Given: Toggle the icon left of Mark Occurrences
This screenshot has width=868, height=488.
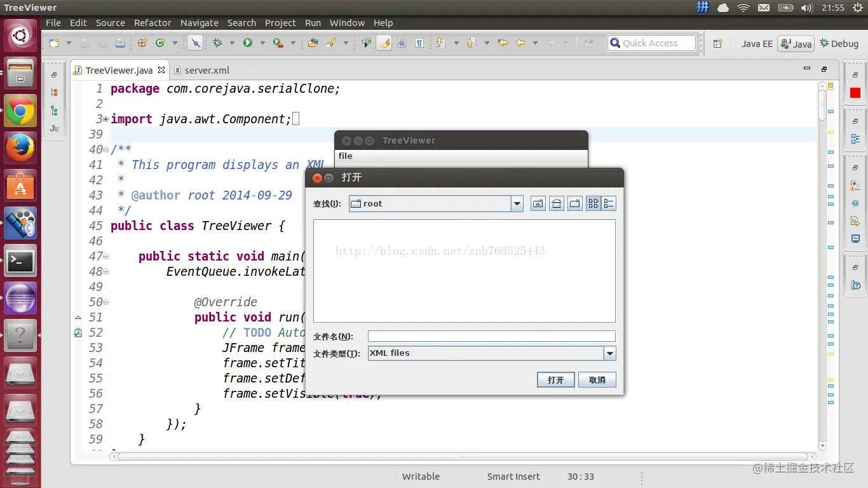Looking at the screenshot, I should pos(366,43).
